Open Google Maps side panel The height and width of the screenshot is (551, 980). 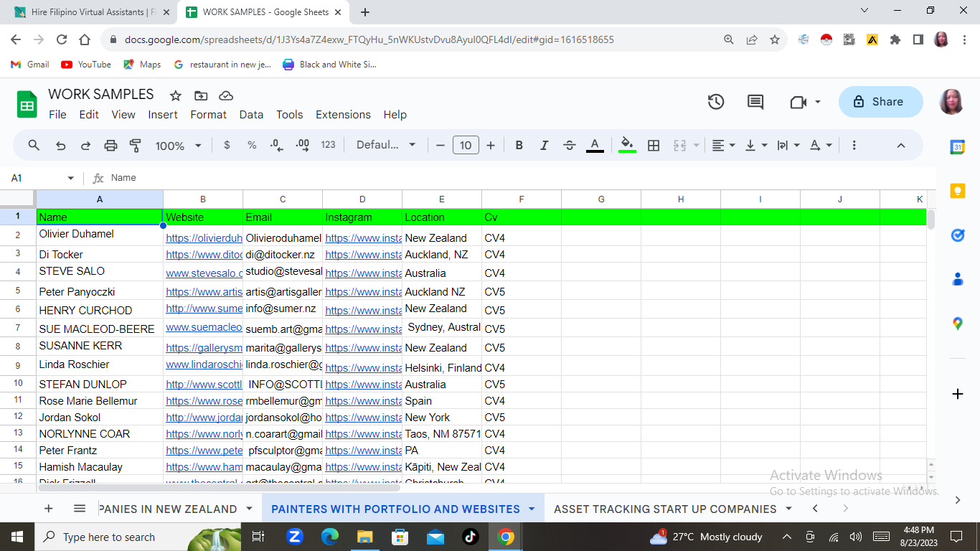pos(958,324)
